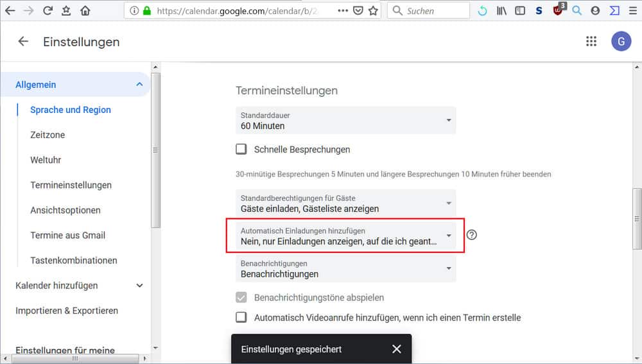Click the help icon beside Automatisch Einladungen
The width and height of the screenshot is (642, 364).
tap(472, 235)
